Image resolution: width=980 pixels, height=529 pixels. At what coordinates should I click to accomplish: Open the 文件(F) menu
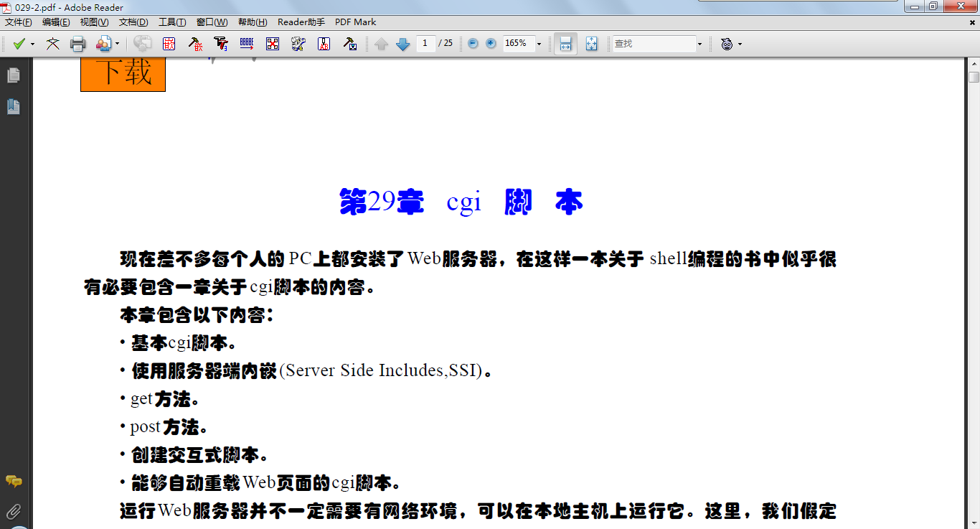click(x=18, y=22)
